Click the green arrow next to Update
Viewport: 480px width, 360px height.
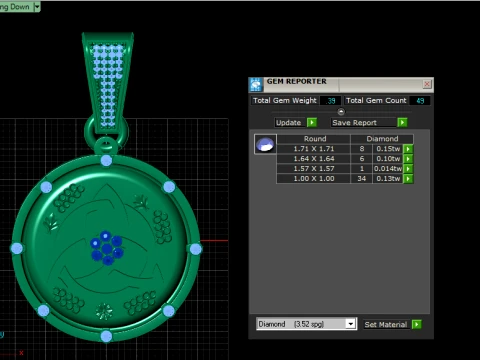click(312, 122)
